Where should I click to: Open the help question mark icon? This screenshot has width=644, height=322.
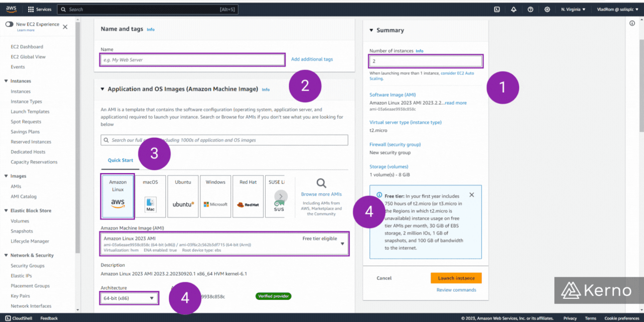[x=530, y=9]
